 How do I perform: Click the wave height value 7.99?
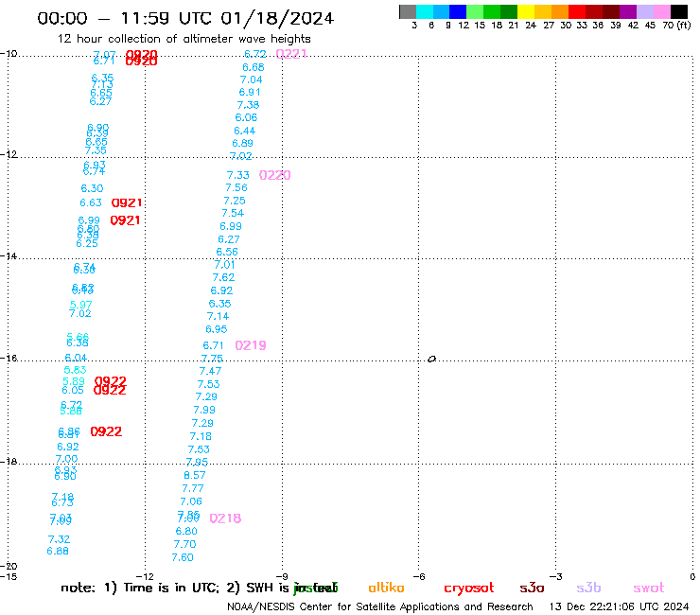tap(204, 410)
